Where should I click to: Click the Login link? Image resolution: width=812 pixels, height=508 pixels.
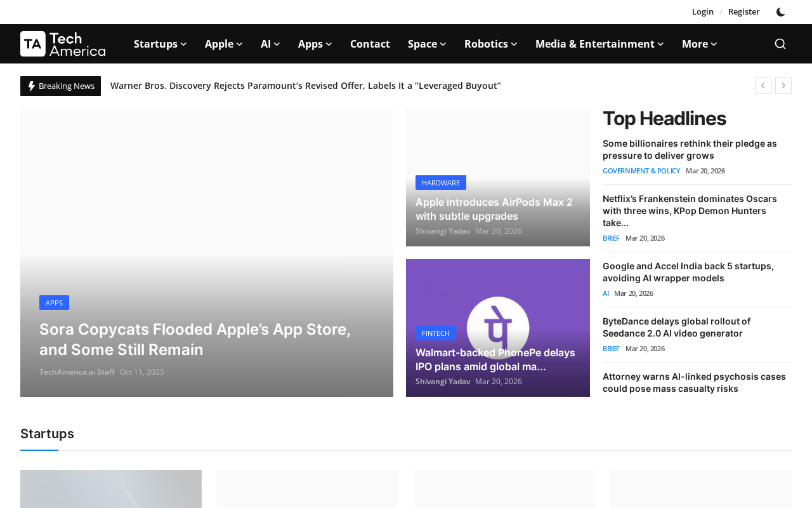tap(703, 11)
